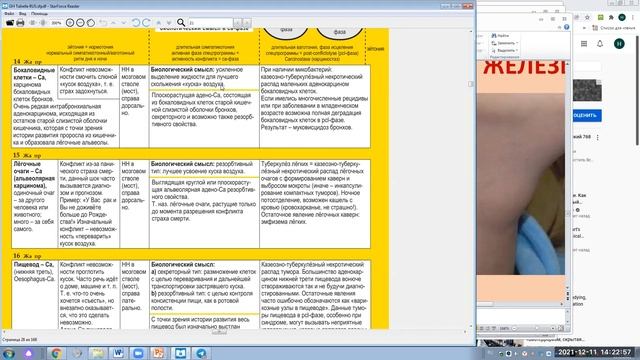Click the zoom in plus circle icon
The height and width of the screenshot is (360, 640).
[x=70, y=23]
